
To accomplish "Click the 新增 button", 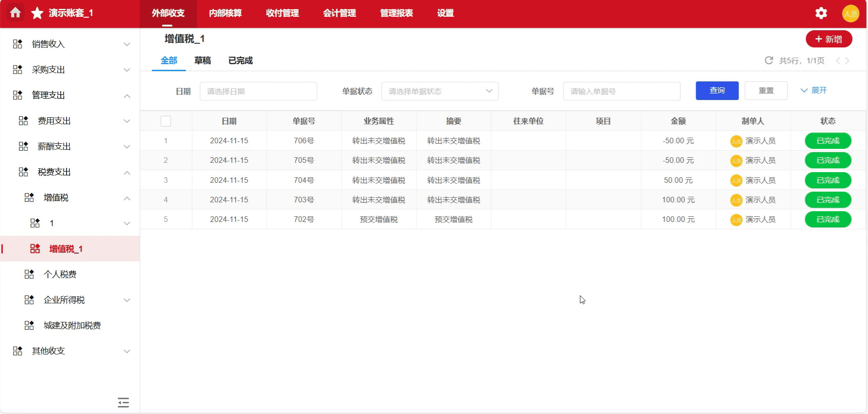I will coord(829,39).
